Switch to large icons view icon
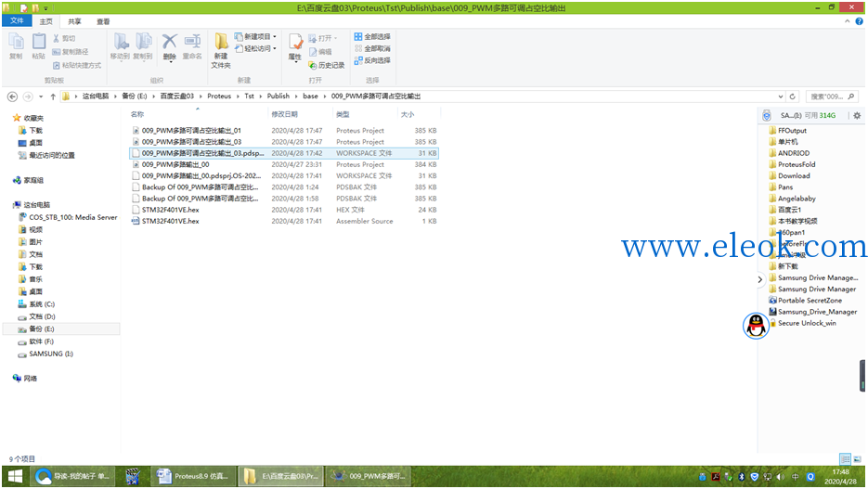Image resolution: width=868 pixels, height=489 pixels. coord(858,459)
